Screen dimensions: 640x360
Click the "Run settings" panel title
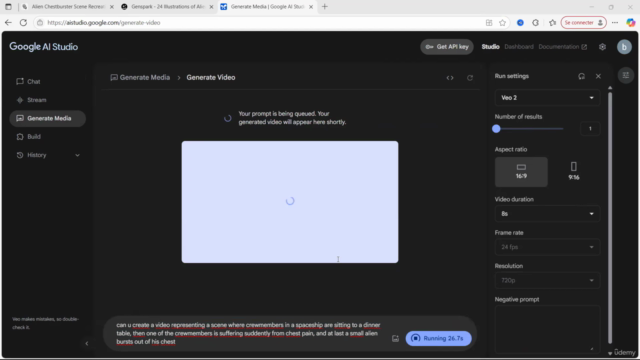pos(511,76)
